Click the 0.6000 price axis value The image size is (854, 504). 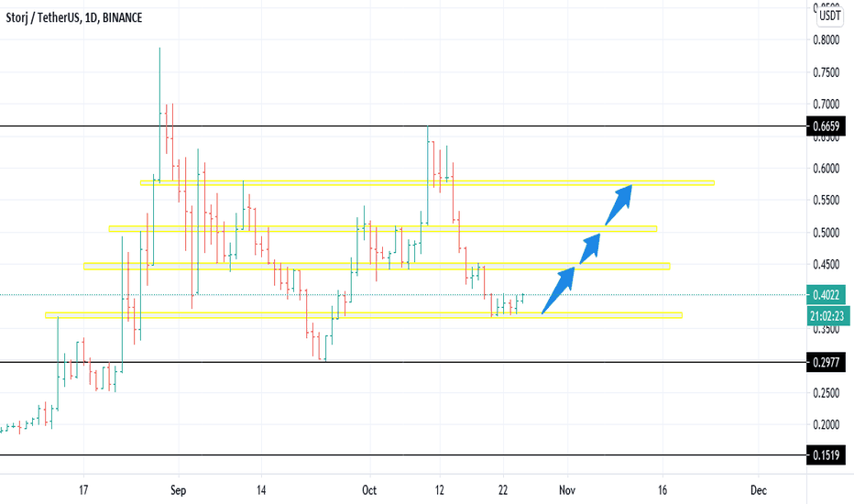point(827,169)
